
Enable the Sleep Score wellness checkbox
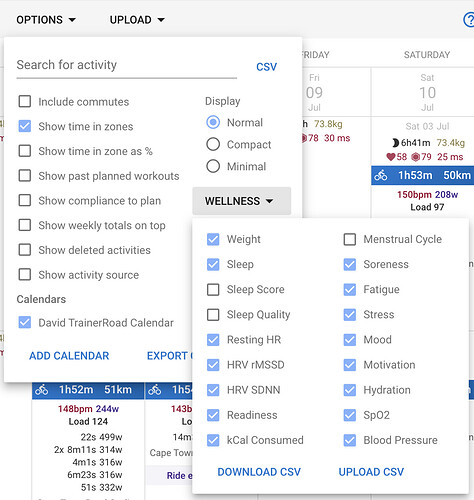pos(213,289)
